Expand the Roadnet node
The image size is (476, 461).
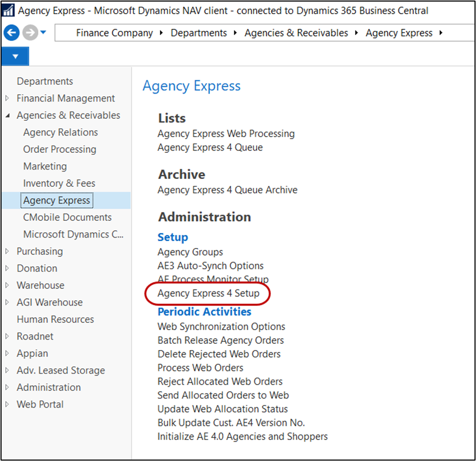click(7, 336)
